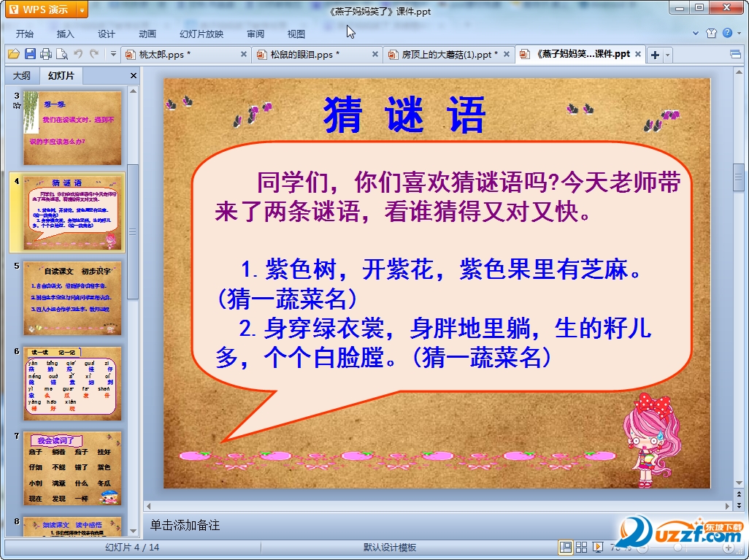749x560 pixels.
Task: Expand dropdown next to new tab plus
Action: pyautogui.click(x=667, y=55)
